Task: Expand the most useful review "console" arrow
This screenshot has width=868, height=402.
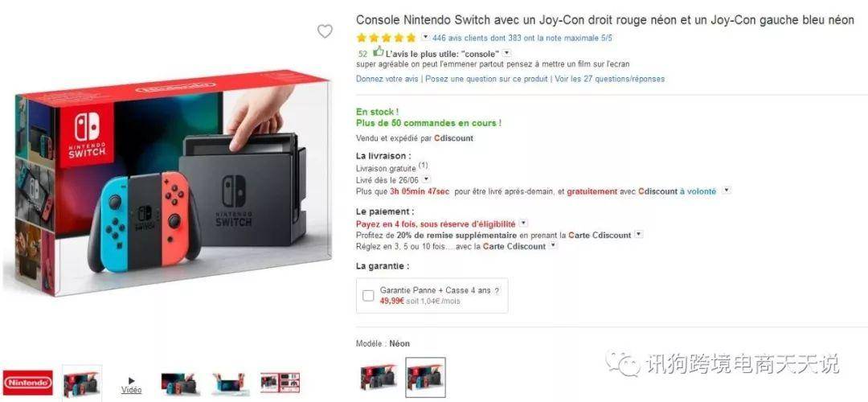Action: [506, 53]
